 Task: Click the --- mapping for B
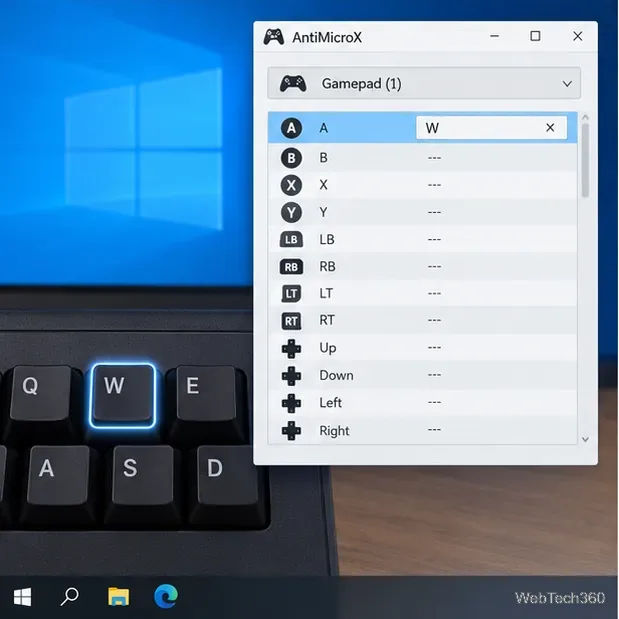[434, 158]
